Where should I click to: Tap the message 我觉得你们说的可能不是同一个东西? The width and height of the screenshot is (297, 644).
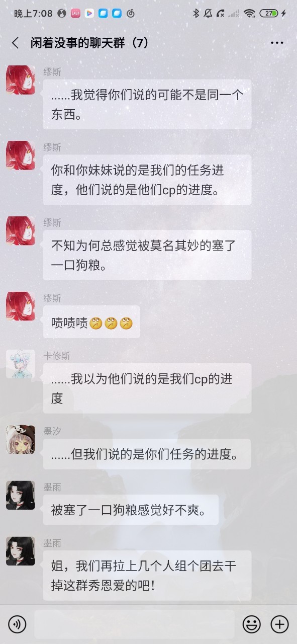point(147,104)
